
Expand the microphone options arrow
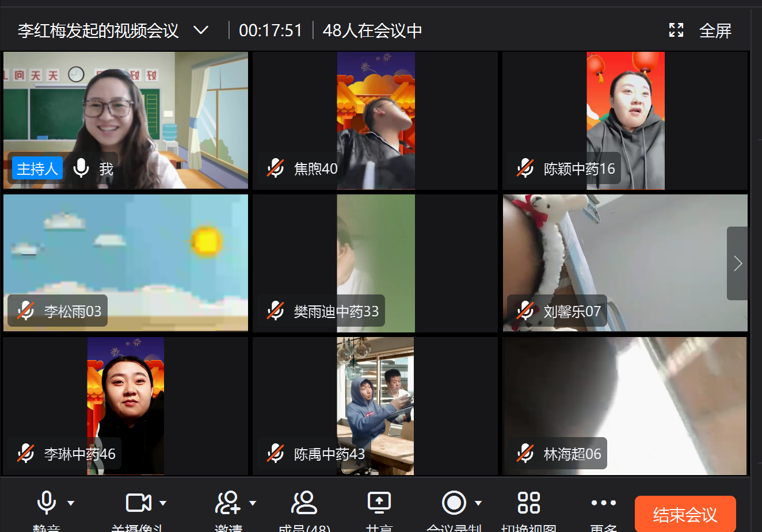[x=71, y=503]
